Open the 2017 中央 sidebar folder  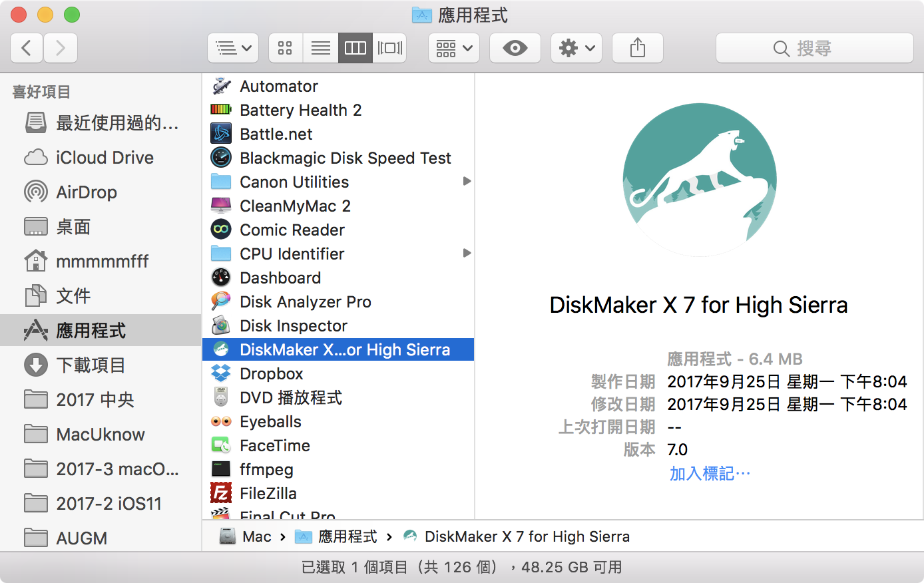pyautogui.click(x=101, y=400)
